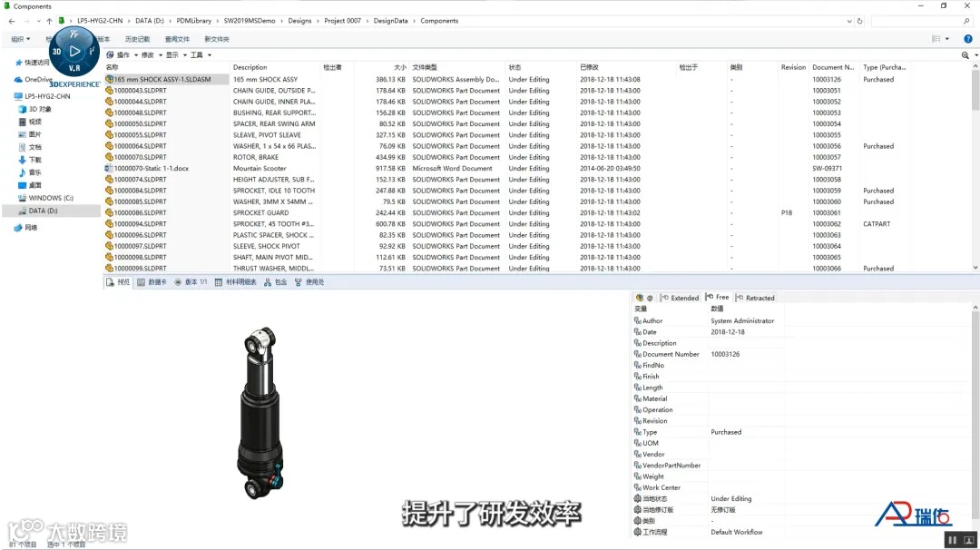Click the search box in the address bar row
980x550 pixels.
click(x=922, y=21)
